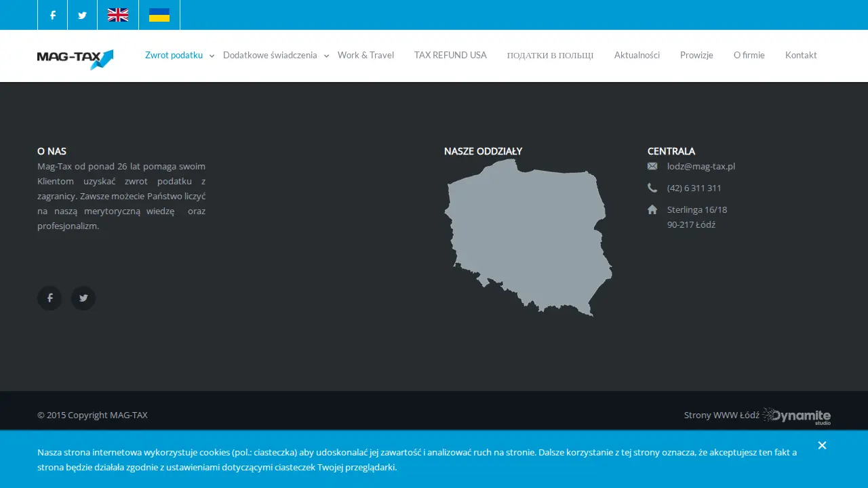Image resolution: width=868 pixels, height=488 pixels.
Task: Dismiss the cookie notice banner
Action: point(822,445)
